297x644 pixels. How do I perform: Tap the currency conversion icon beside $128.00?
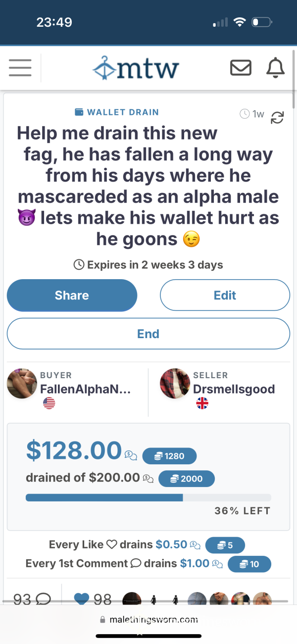click(x=131, y=454)
